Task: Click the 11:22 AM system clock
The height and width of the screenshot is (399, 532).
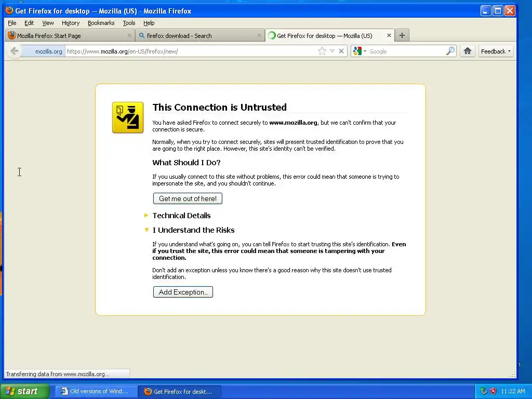Action: (x=513, y=391)
